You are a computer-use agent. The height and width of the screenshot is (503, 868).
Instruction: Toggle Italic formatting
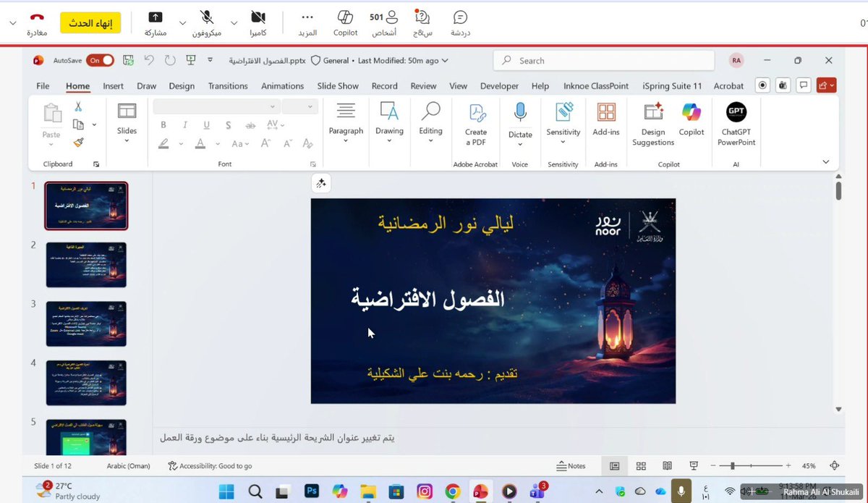click(x=185, y=124)
